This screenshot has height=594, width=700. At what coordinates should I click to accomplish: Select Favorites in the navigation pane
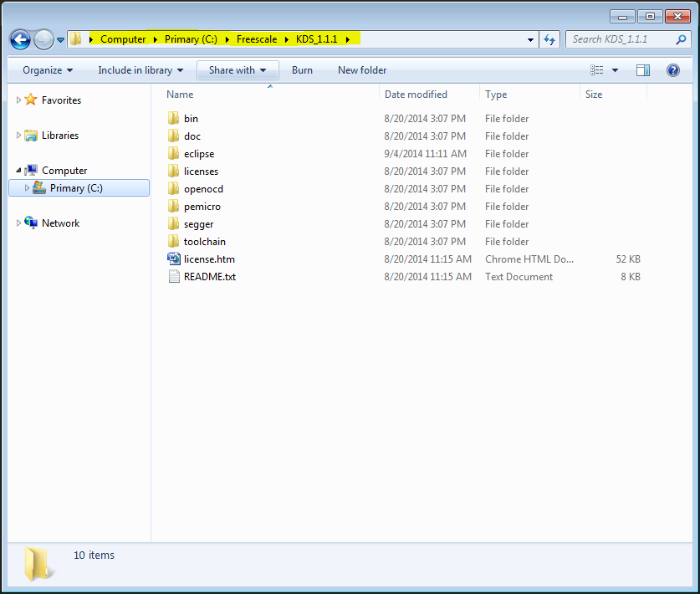[x=61, y=100]
